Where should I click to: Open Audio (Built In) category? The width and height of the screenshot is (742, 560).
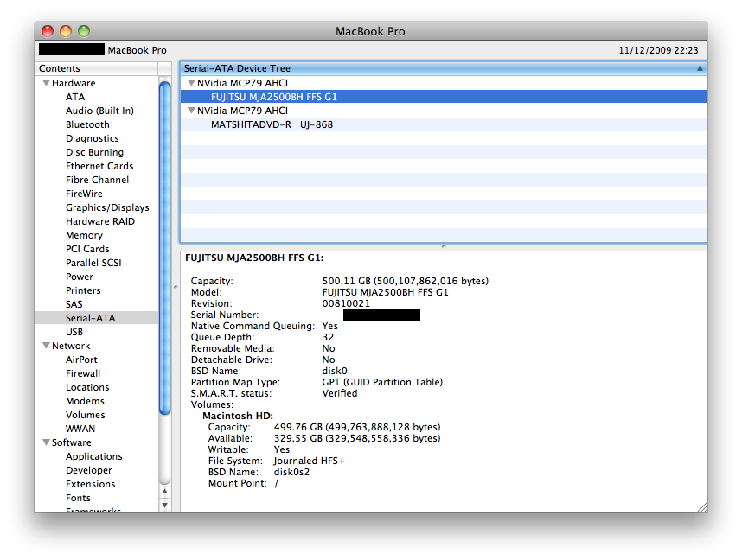click(x=99, y=111)
